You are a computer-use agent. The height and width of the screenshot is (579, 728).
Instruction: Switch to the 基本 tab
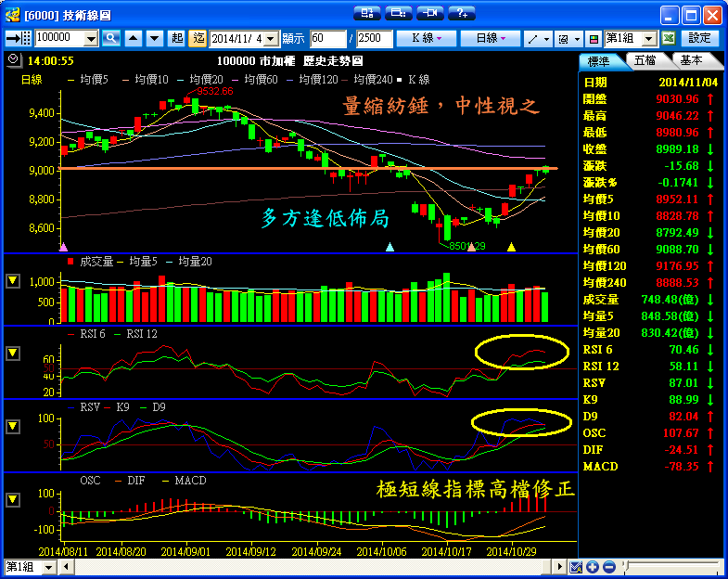coord(691,60)
